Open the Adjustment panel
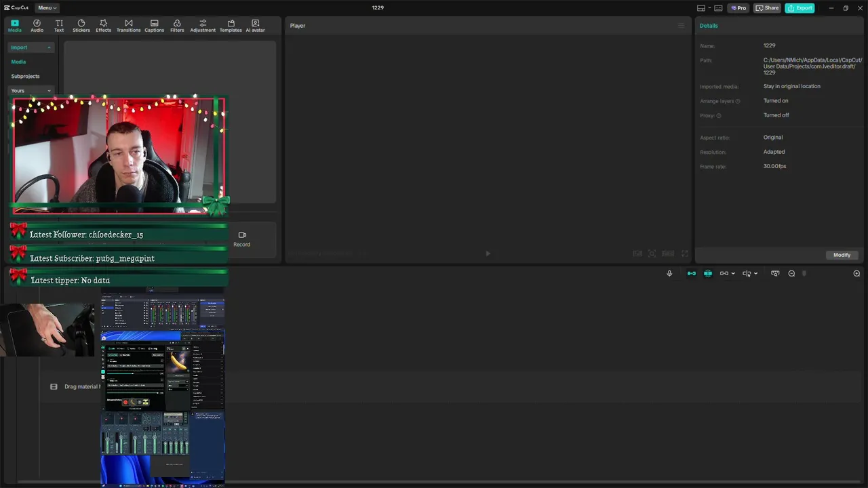The width and height of the screenshot is (868, 488). click(x=203, y=26)
